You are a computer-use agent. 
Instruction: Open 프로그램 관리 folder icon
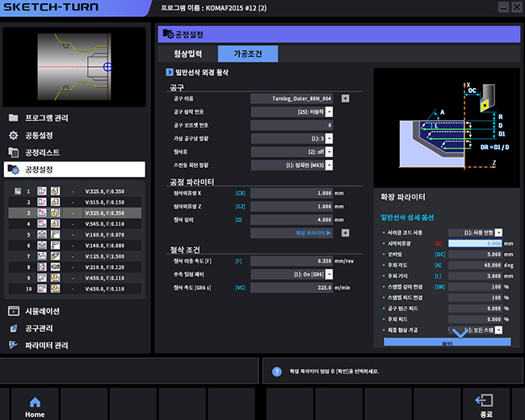(13, 118)
